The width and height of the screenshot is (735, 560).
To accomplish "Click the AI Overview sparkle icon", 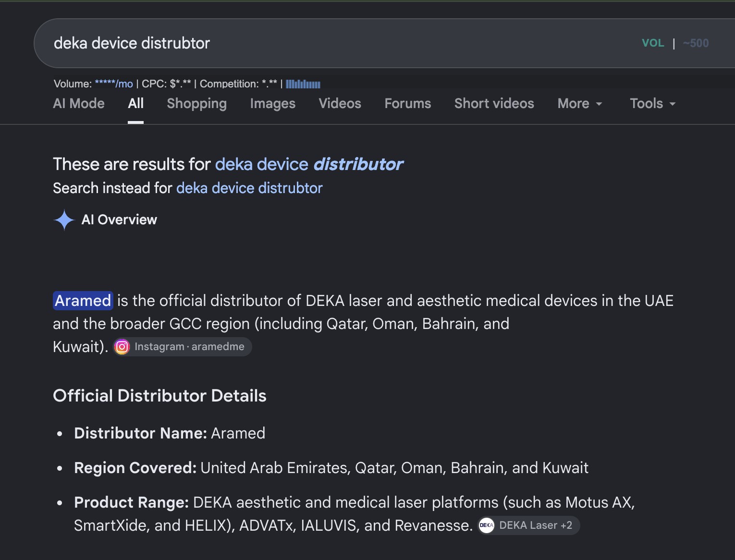I will [64, 220].
